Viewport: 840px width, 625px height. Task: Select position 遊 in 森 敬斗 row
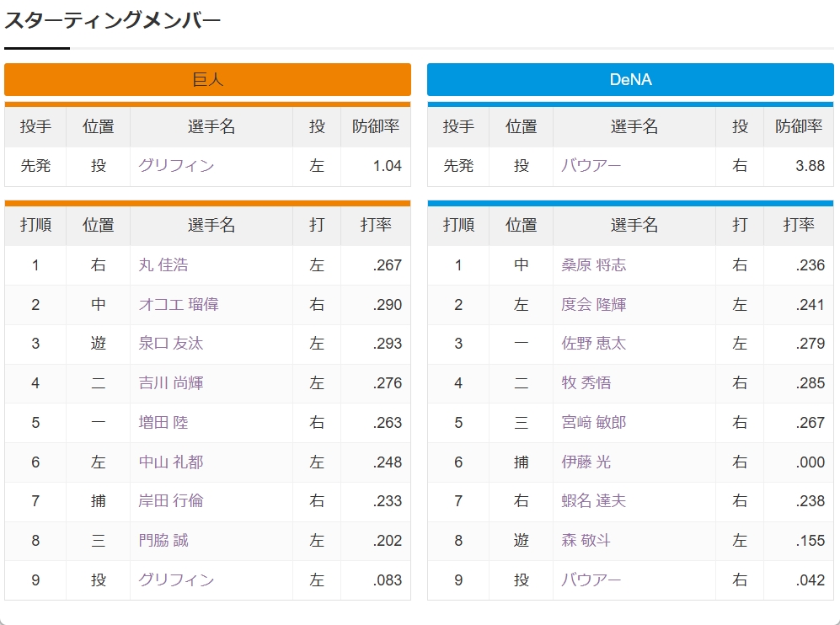pos(522,541)
